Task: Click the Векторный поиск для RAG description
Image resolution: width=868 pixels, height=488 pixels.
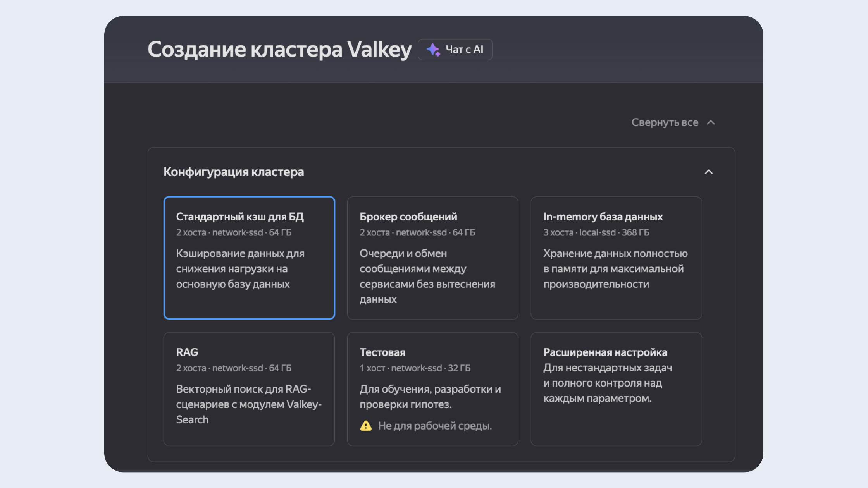Action: pyautogui.click(x=249, y=404)
